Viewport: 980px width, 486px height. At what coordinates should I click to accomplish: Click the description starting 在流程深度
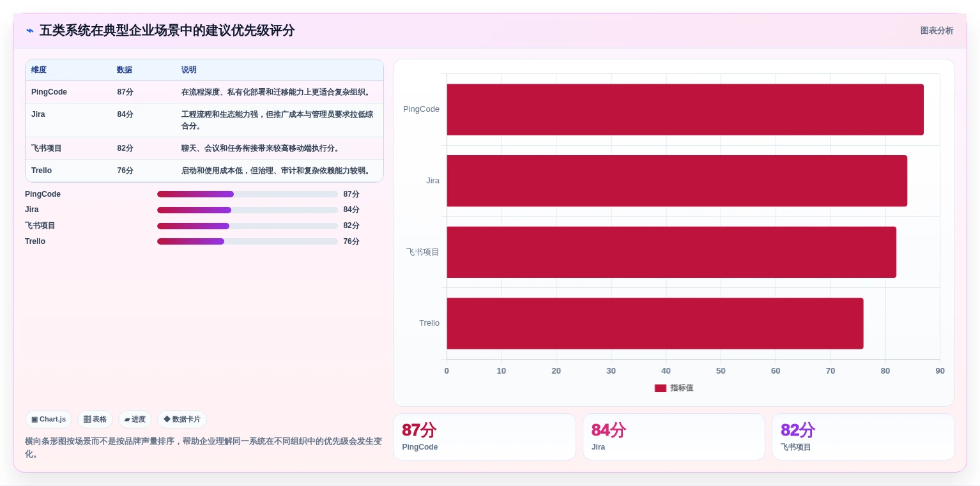tap(277, 92)
